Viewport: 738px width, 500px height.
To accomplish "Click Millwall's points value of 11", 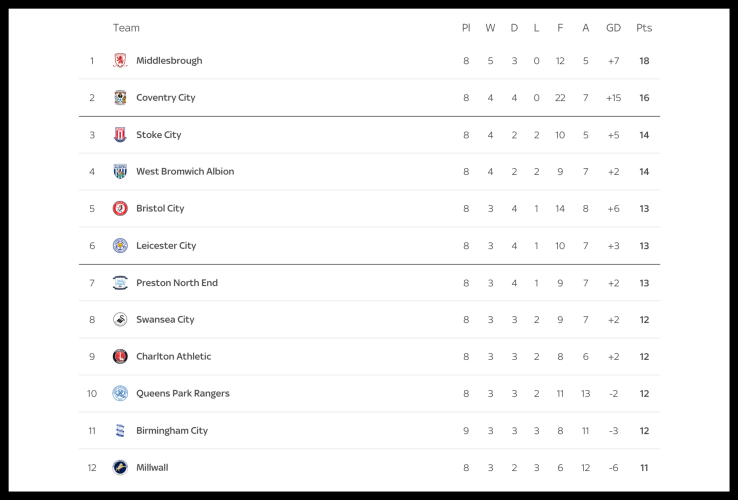I will tap(644, 468).
